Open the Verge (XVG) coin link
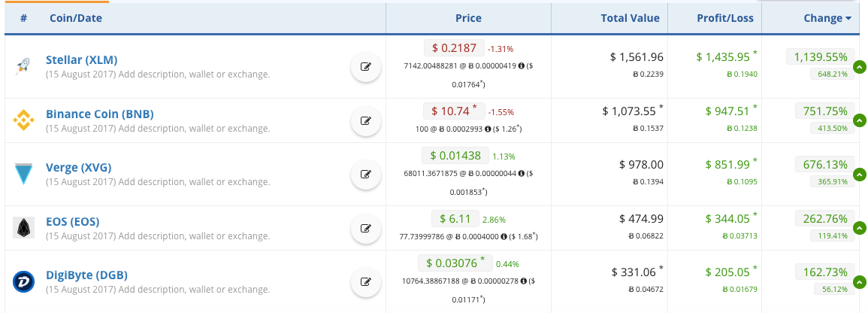Screen dimensions: 868x313 tap(79, 167)
